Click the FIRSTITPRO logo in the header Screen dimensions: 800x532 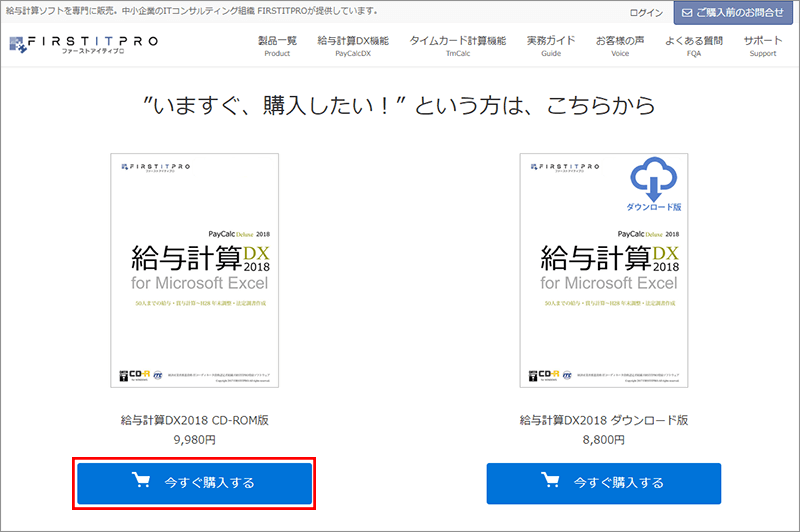pyautogui.click(x=84, y=45)
